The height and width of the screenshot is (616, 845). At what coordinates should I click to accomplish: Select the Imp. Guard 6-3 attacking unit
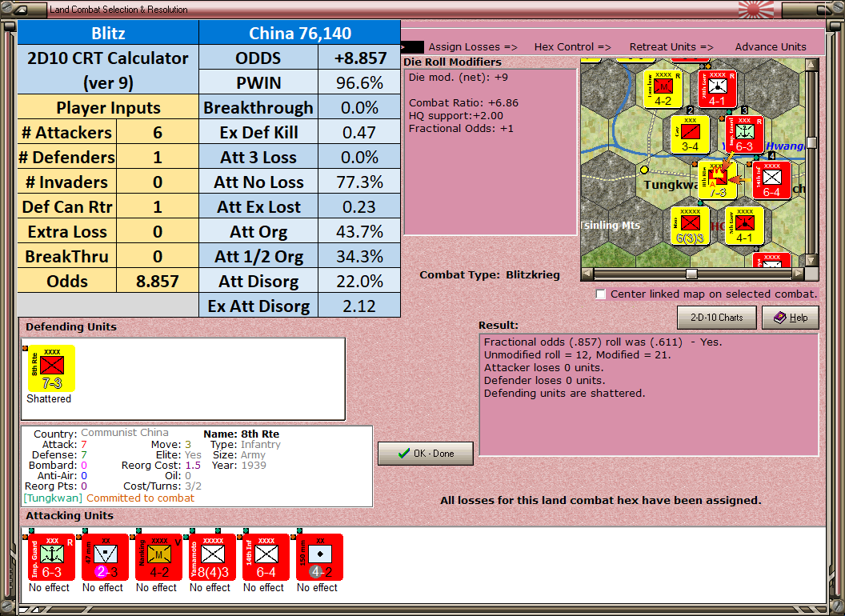(51, 558)
